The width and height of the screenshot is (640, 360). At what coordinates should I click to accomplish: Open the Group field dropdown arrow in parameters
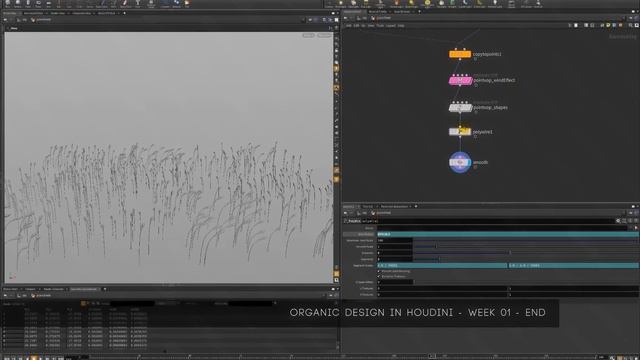tap(631, 228)
